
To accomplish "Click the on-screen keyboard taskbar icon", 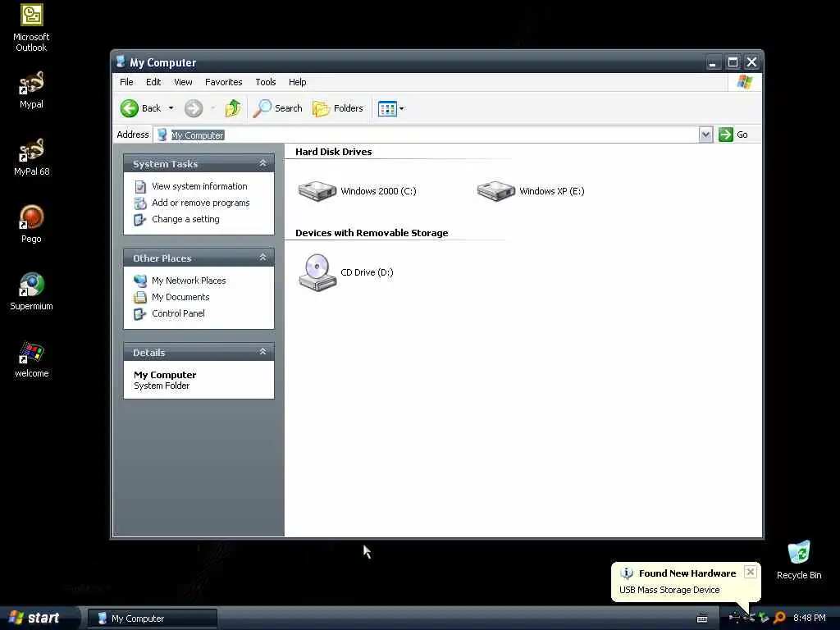I will [x=702, y=619].
